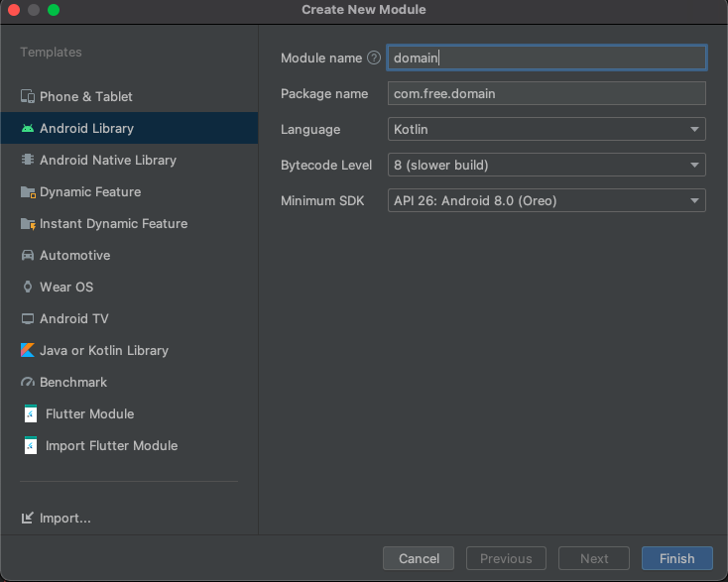Image resolution: width=728 pixels, height=582 pixels.
Task: Click the green zoom window button
Action: [x=54, y=10]
